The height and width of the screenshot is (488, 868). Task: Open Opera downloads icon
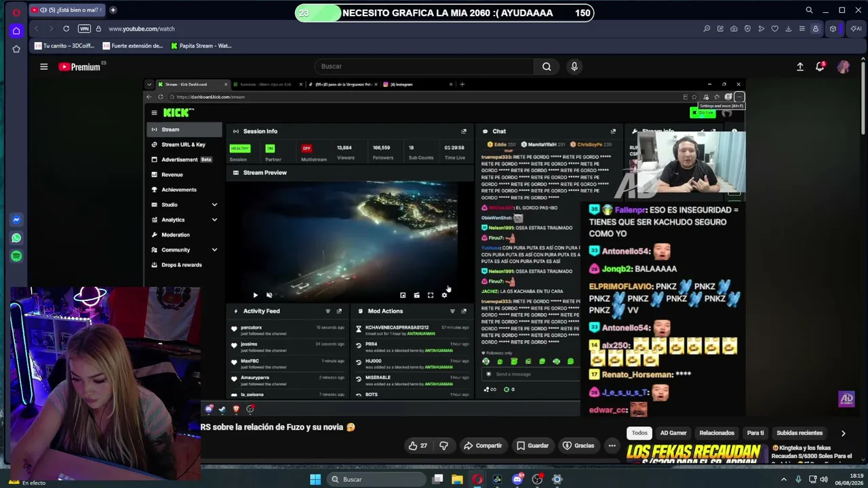click(788, 28)
